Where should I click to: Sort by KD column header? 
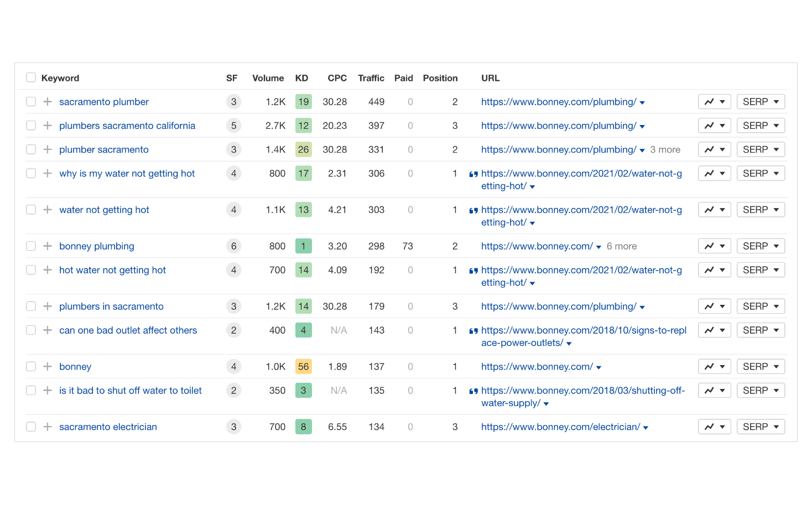pyautogui.click(x=301, y=78)
